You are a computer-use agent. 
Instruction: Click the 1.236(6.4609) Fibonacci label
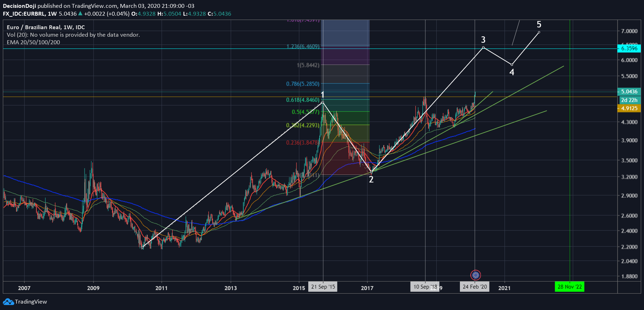[x=303, y=46]
